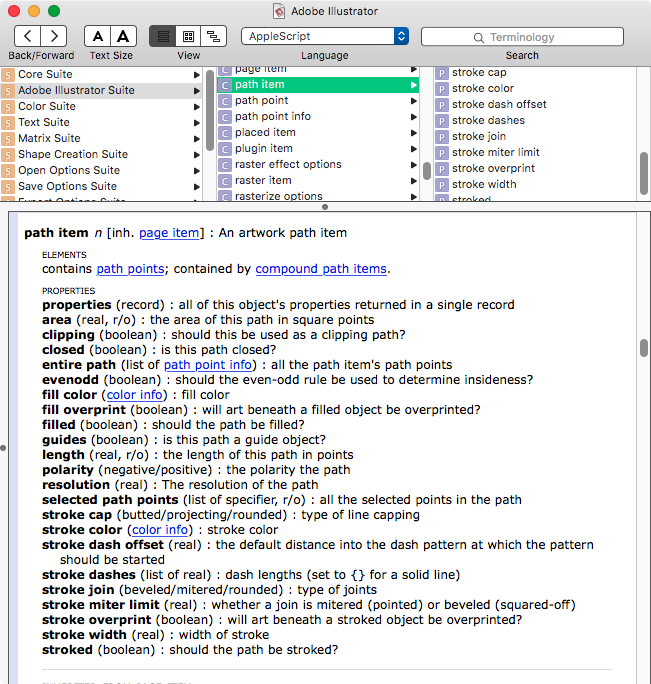
Task: Follow the path points link under Elements
Action: click(130, 269)
